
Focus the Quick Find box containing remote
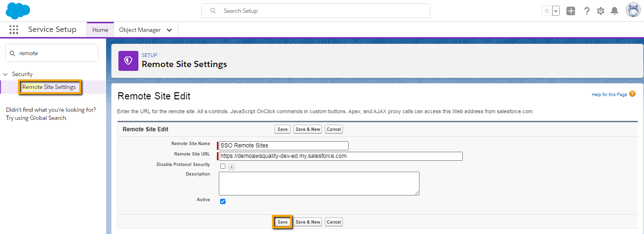click(x=52, y=53)
